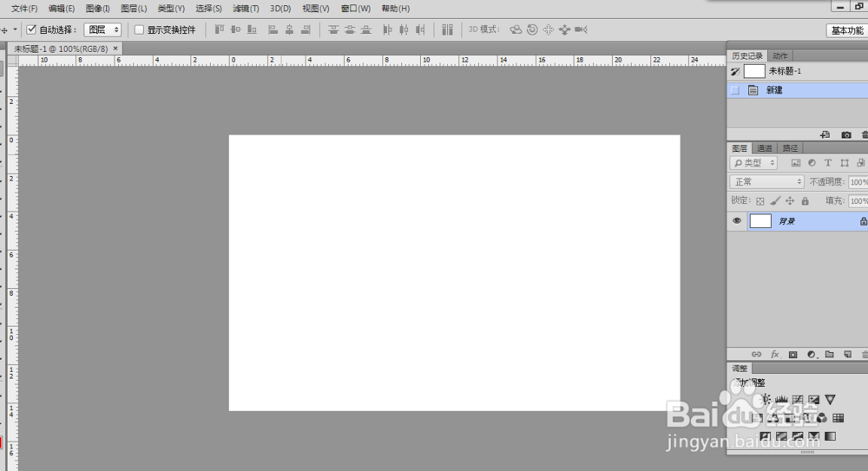868x471 pixels.
Task: Click the align bottom edges icon
Action: [252, 29]
